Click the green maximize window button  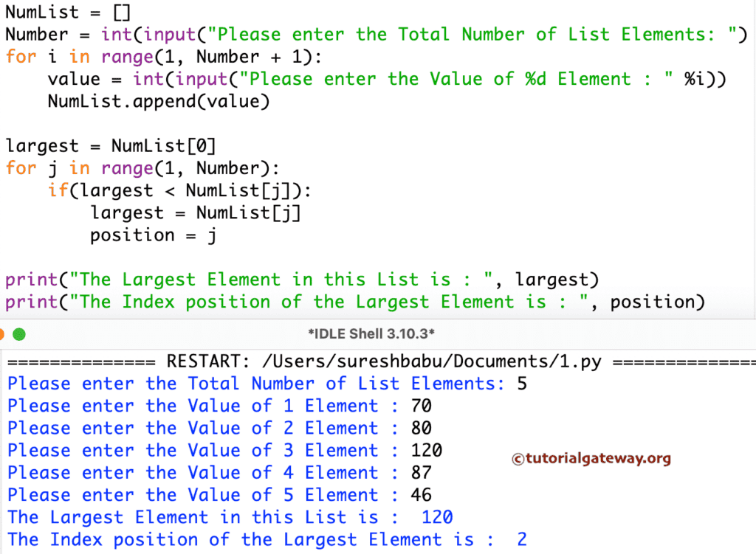(x=20, y=333)
